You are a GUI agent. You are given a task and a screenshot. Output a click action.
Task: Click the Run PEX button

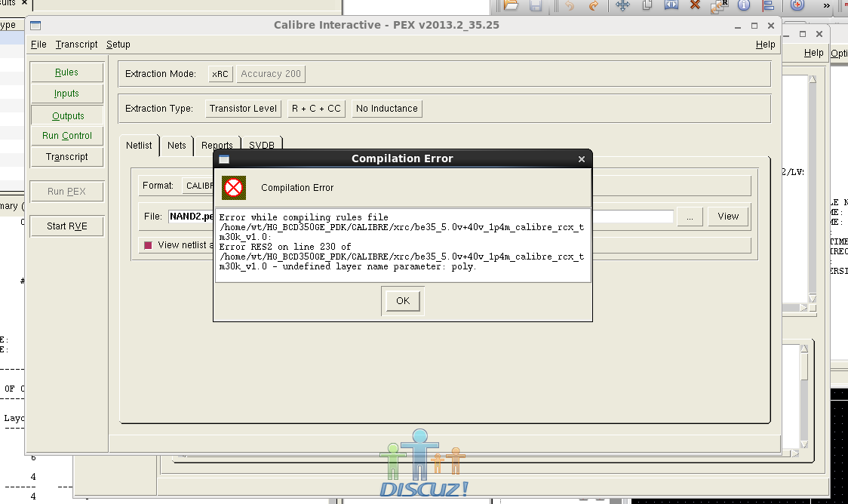[66, 192]
